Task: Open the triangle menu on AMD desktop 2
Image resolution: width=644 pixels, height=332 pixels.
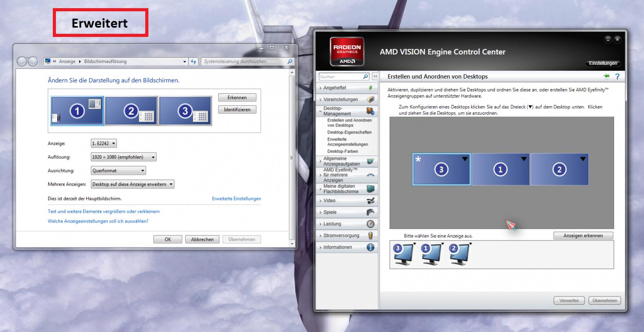Action: click(x=583, y=159)
